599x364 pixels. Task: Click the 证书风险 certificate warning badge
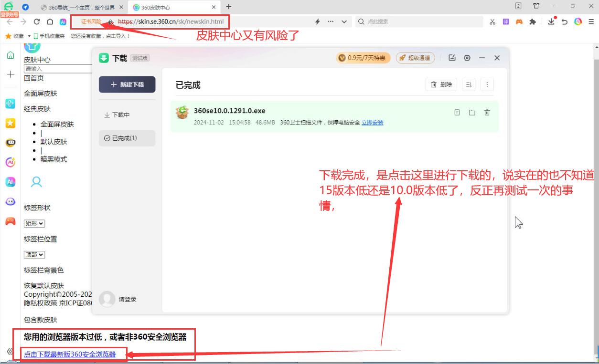(91, 21)
